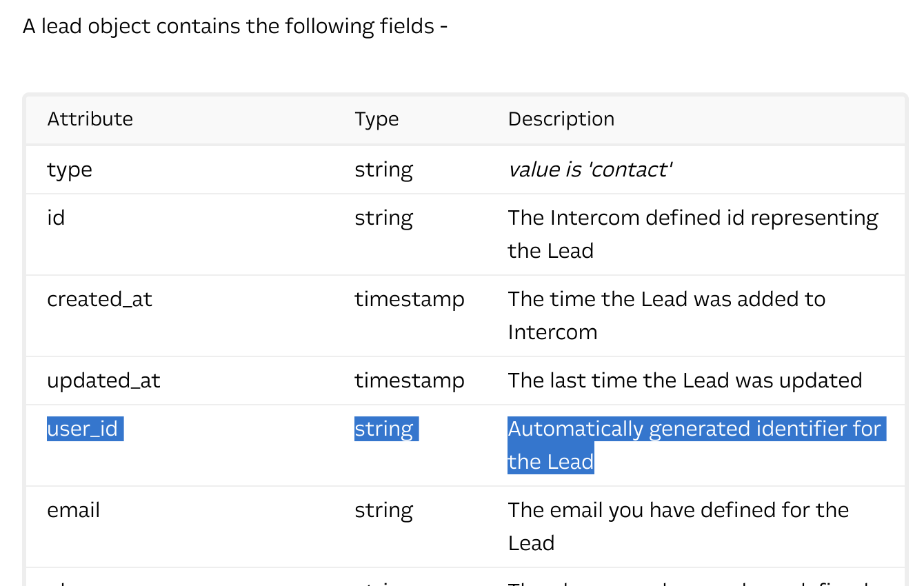
Task: Click the 'A lead object contains' intro sentence
Action: pyautogui.click(x=235, y=26)
